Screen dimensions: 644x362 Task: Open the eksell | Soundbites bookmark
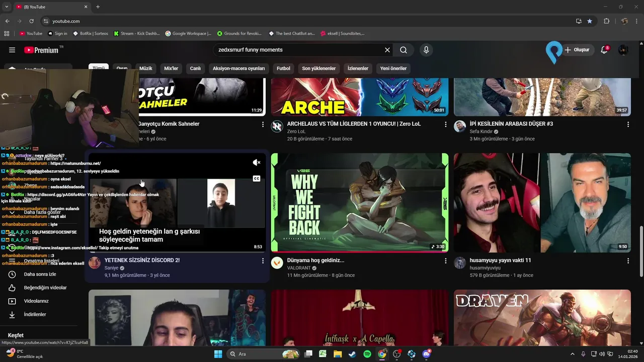342,34
